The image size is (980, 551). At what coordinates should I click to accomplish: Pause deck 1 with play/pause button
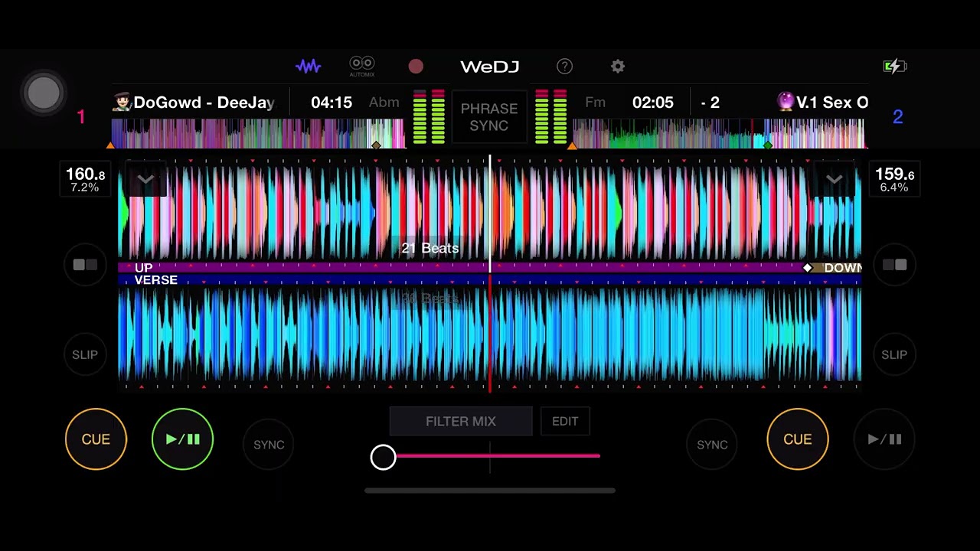[x=182, y=439]
